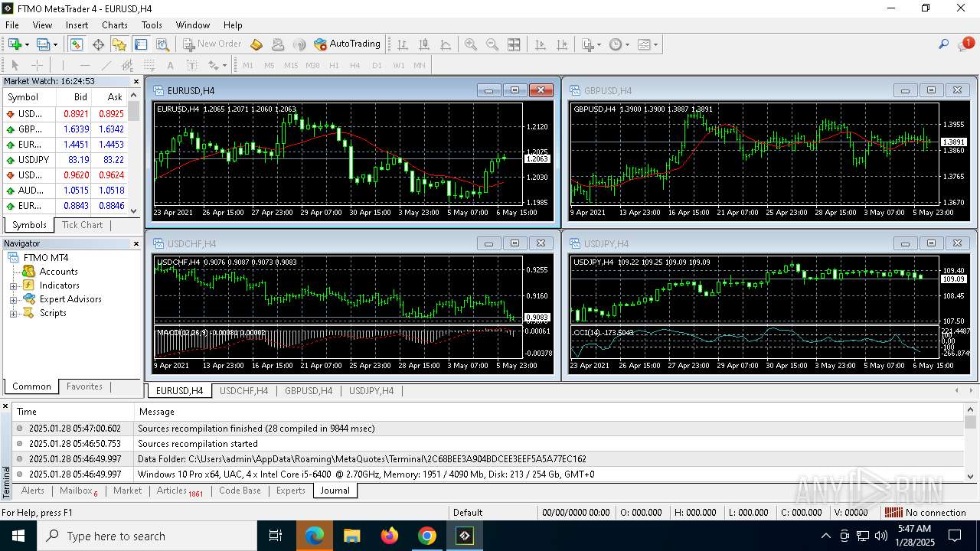The image size is (980, 551).
Task: Click the signals broadcast icon
Action: 299,44
